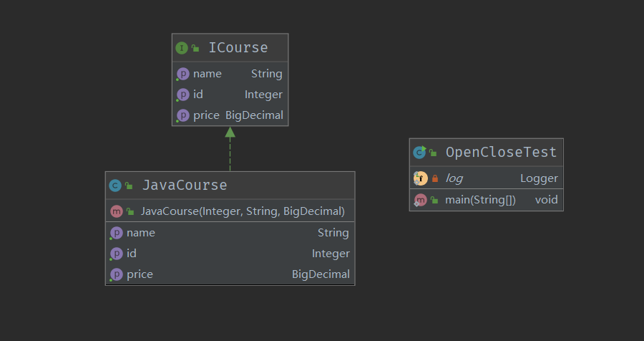Click the OpenCloseTest class icon
Image resolution: width=644 pixels, height=341 pixels.
[x=420, y=152]
